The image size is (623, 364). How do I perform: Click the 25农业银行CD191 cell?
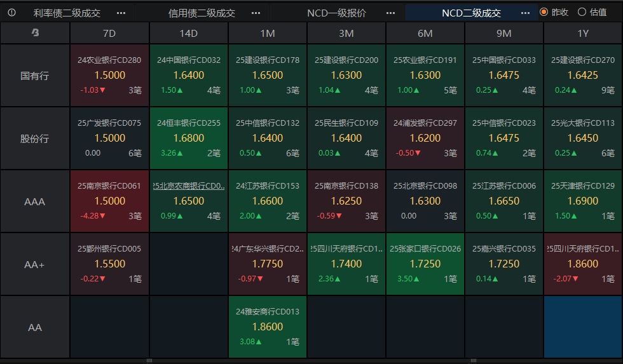click(x=425, y=76)
